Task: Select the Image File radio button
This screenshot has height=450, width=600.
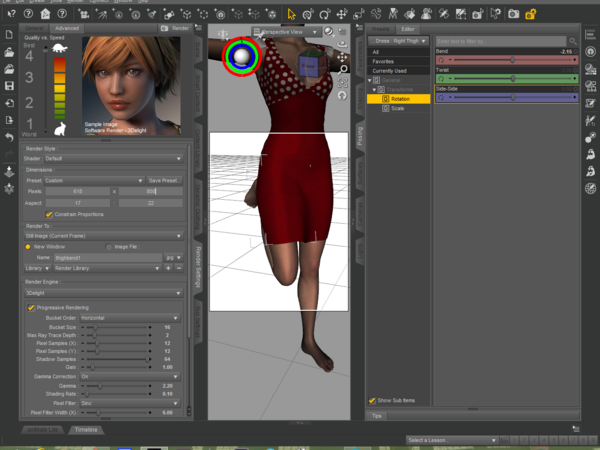Action: (x=109, y=247)
